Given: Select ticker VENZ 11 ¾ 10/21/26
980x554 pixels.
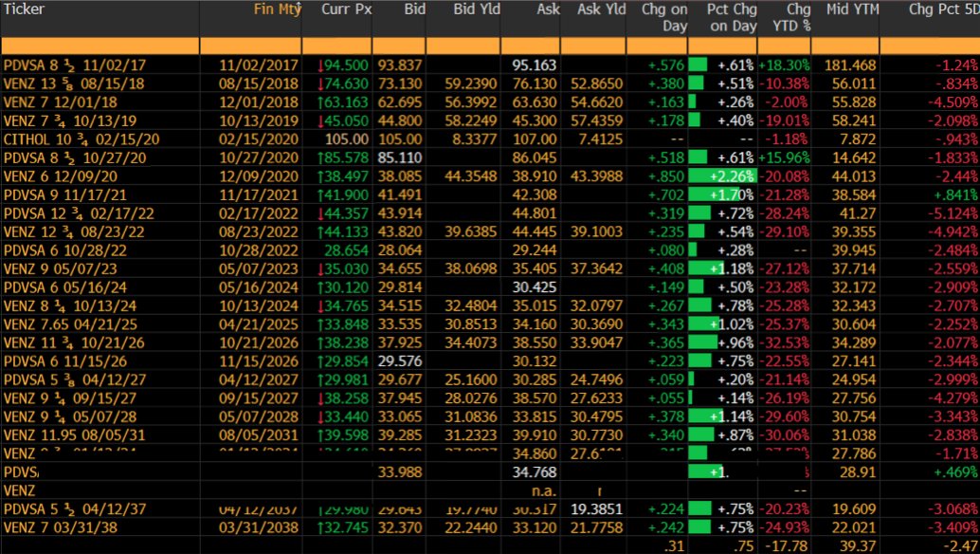Looking at the screenshot, I should 74,342.
